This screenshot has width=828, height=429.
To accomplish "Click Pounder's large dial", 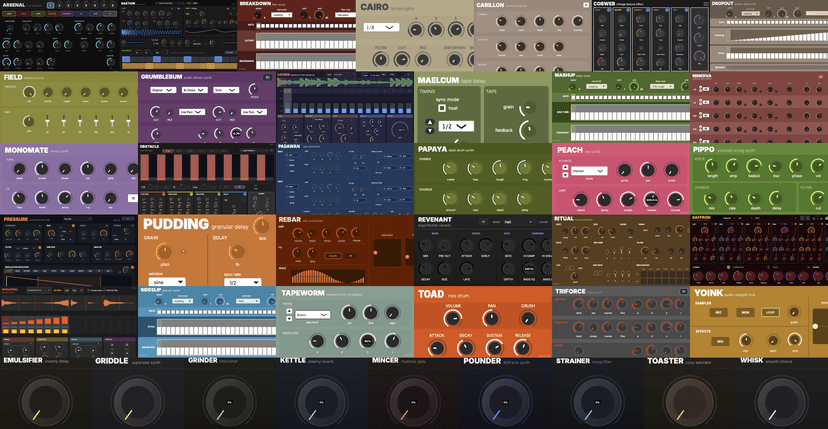I will (505, 402).
